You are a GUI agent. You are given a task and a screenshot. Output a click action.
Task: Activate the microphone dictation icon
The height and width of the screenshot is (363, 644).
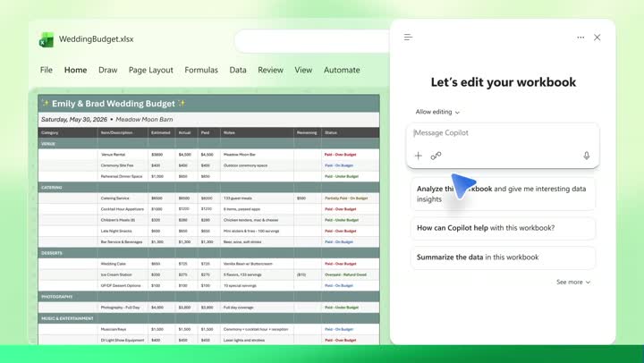587,156
